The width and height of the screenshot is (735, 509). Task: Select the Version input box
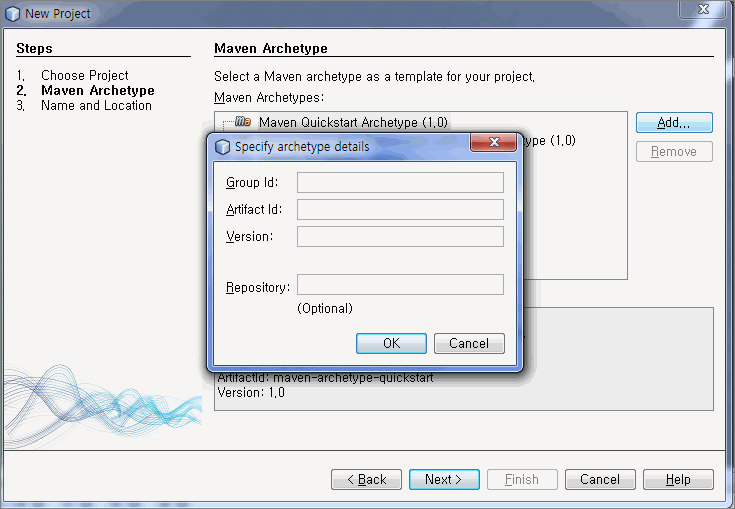point(400,236)
